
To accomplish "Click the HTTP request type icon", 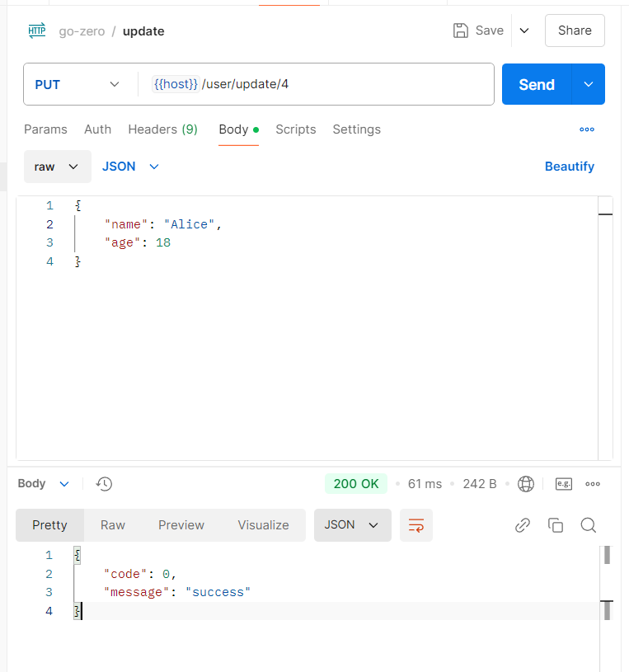I will 37,31.
